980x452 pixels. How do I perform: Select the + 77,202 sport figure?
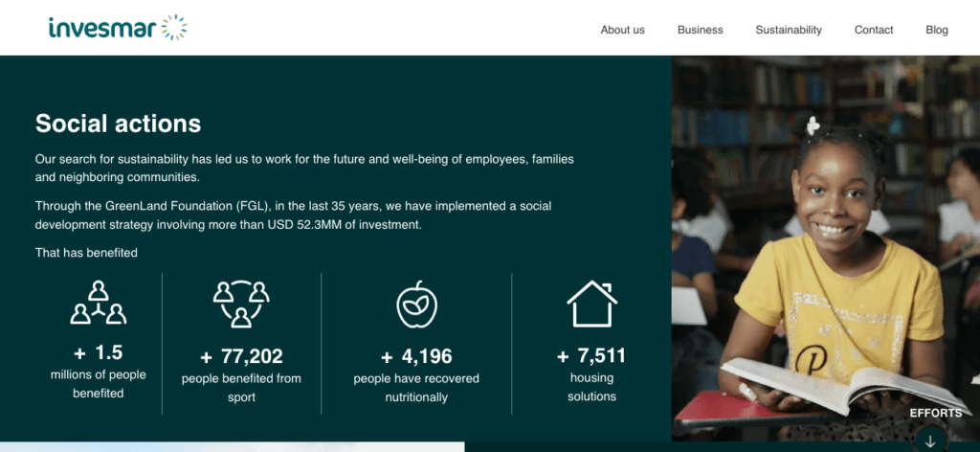(x=241, y=356)
